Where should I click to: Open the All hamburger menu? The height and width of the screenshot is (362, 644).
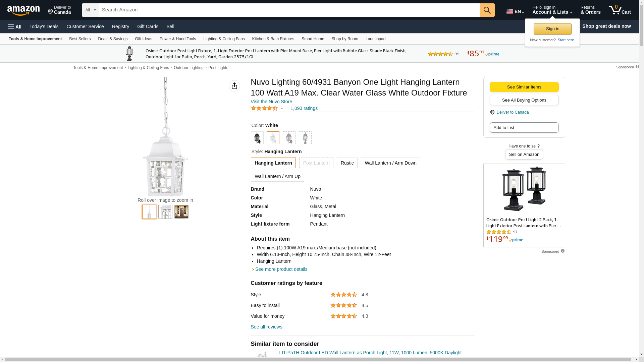click(15, 26)
